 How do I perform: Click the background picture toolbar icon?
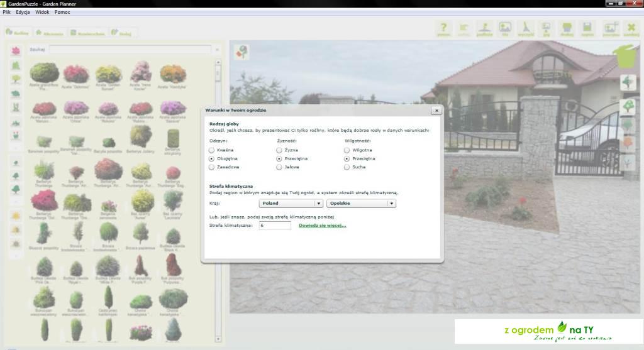(x=505, y=28)
